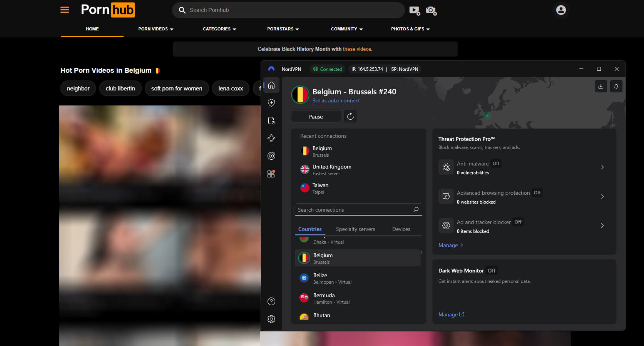This screenshot has height=346, width=644.
Task: Click the 'these videos' banner link
Action: click(357, 49)
